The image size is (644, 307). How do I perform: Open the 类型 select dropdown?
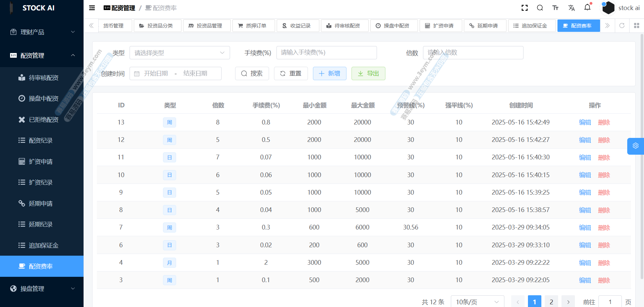(x=179, y=53)
